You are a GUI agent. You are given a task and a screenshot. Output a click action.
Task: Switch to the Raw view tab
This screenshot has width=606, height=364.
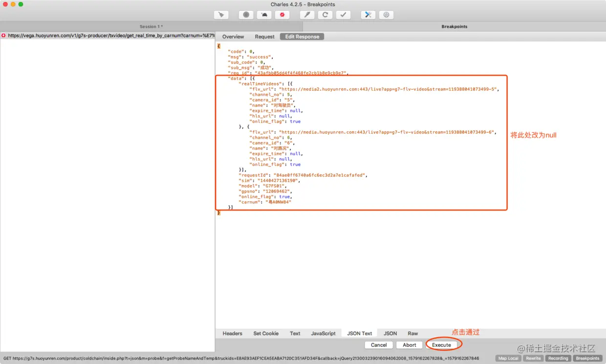pos(413,333)
